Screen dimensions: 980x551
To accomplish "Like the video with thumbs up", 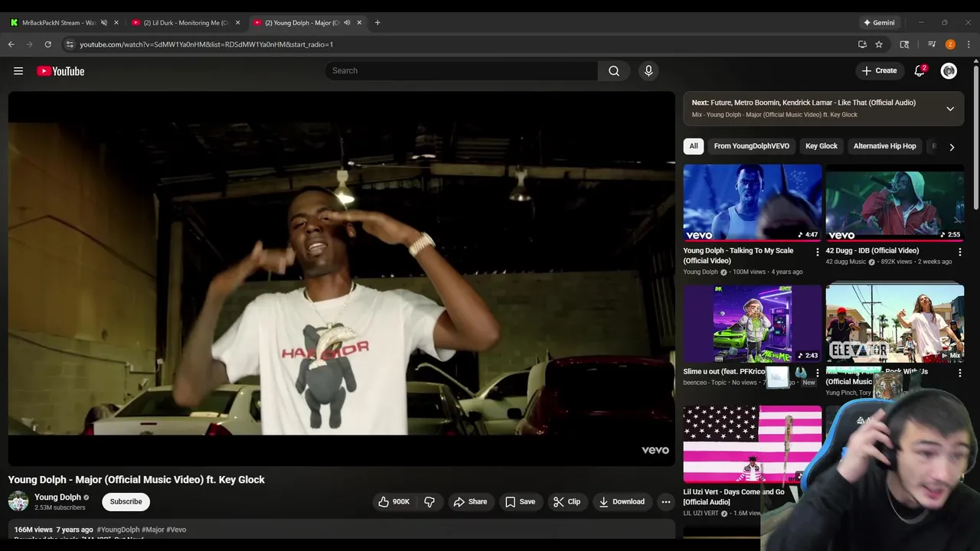I will coord(394,501).
